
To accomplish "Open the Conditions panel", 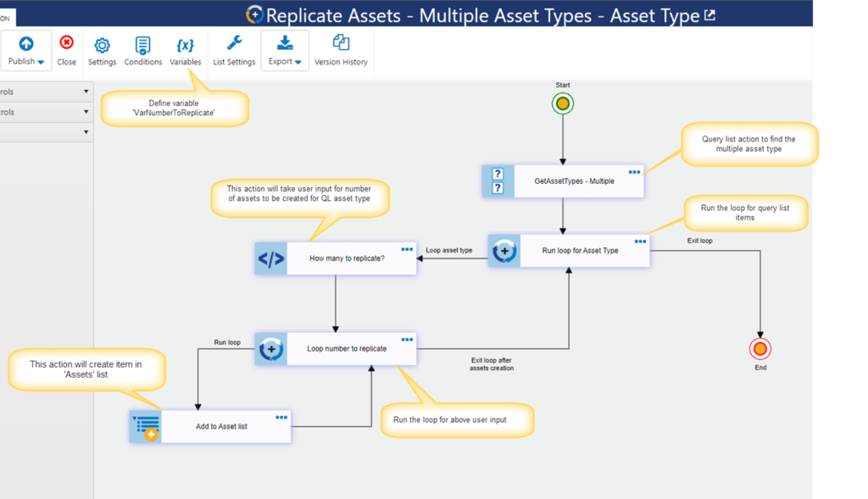I will tap(142, 52).
